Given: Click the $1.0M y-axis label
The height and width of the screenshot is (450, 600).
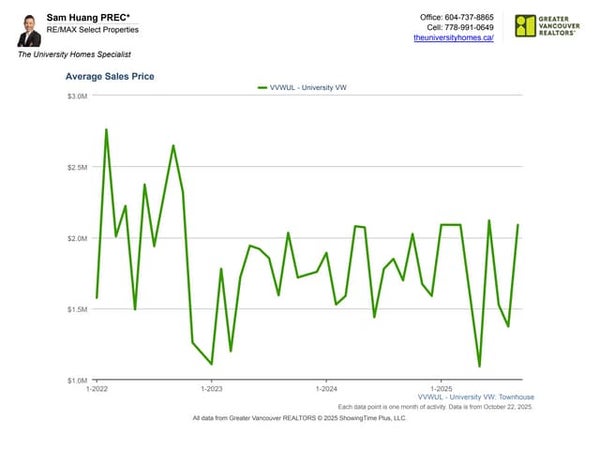Looking at the screenshot, I should pos(78,381).
